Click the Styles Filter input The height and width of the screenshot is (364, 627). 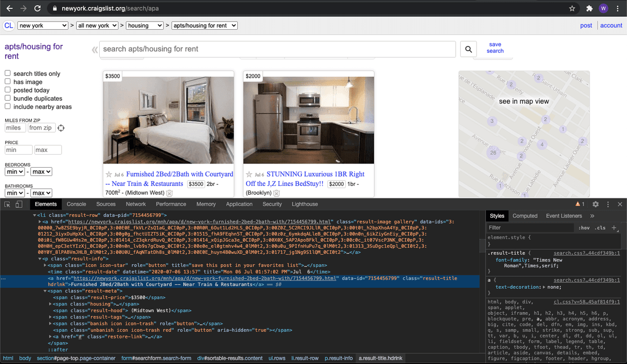[530, 228]
